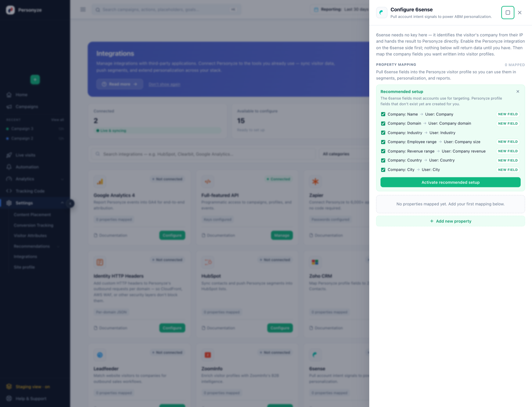Expand the Recommendations submenu

pos(58,246)
